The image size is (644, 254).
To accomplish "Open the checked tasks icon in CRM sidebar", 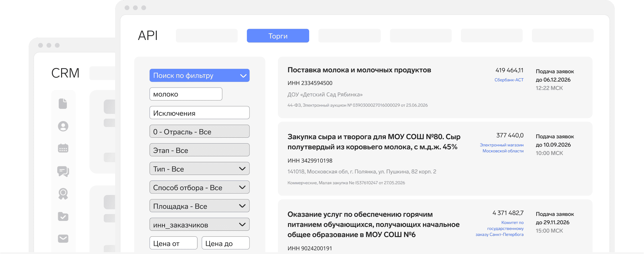I will pos(63,216).
